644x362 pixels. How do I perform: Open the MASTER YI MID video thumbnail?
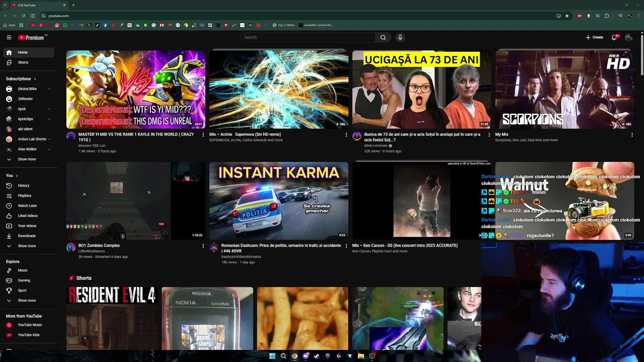[x=136, y=89]
